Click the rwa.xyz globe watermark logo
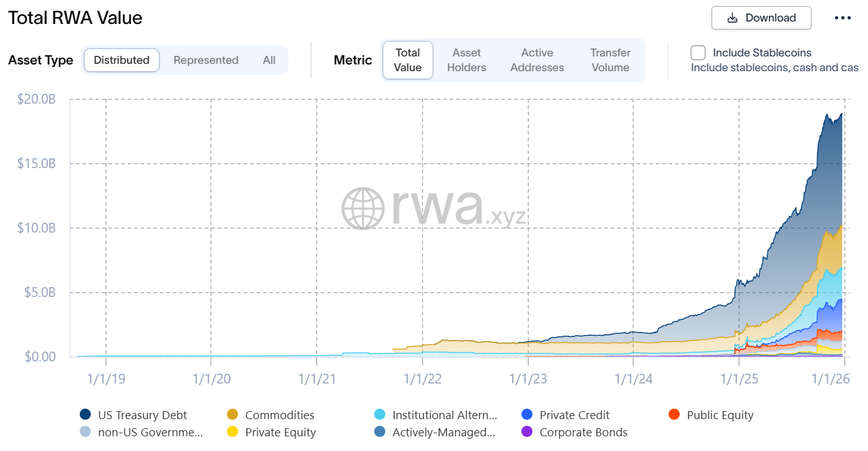The height and width of the screenshot is (451, 868). (x=363, y=209)
